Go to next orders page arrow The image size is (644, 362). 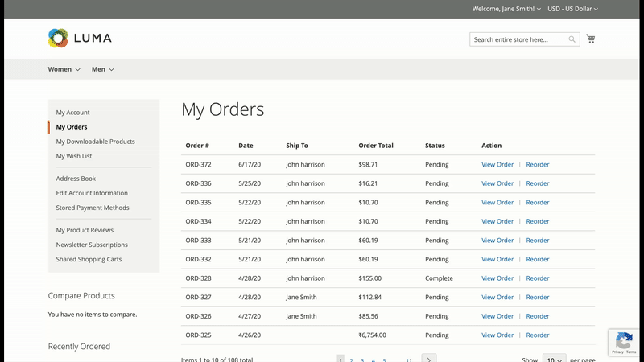tap(429, 359)
